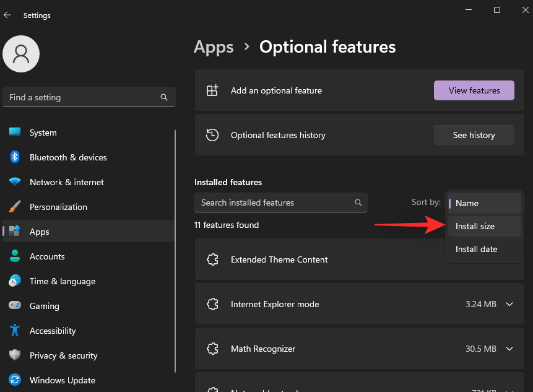Go to Personalization settings
The width and height of the screenshot is (533, 392).
(x=89, y=207)
